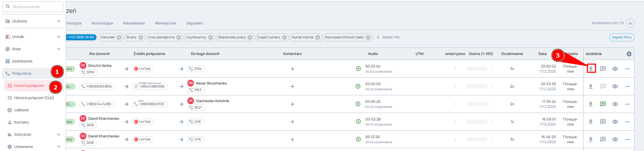
Task: Open Historia połączeń in sidebar
Action: pyautogui.click(x=29, y=86)
